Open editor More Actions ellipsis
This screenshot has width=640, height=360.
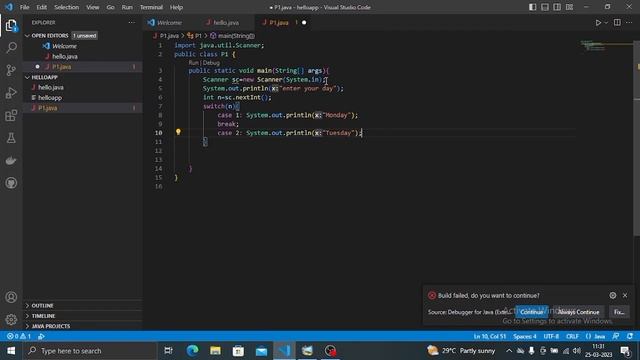(x=629, y=22)
